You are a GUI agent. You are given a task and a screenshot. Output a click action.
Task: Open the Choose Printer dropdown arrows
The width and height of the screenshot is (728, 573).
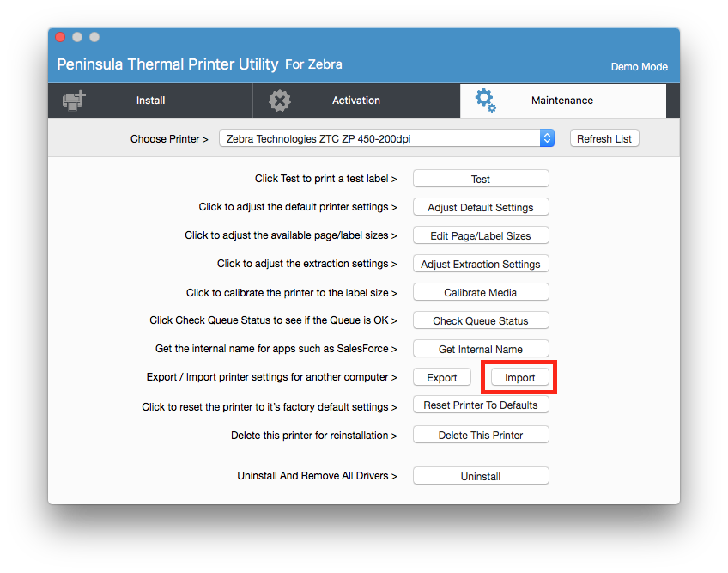547,138
